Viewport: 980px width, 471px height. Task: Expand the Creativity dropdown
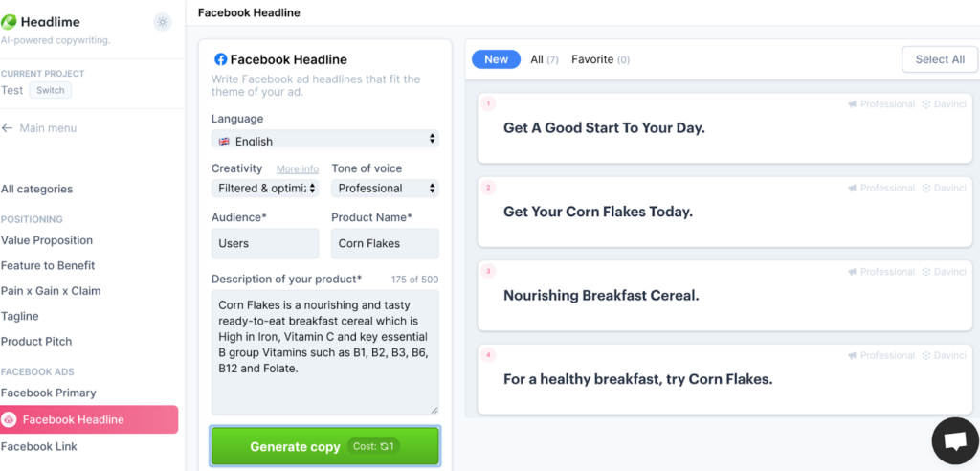pyautogui.click(x=265, y=189)
